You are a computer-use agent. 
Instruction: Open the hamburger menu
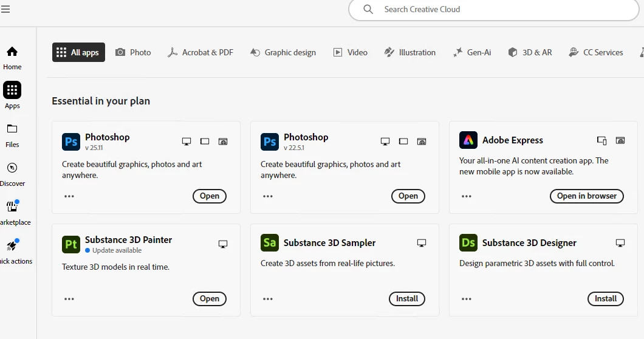coord(5,9)
